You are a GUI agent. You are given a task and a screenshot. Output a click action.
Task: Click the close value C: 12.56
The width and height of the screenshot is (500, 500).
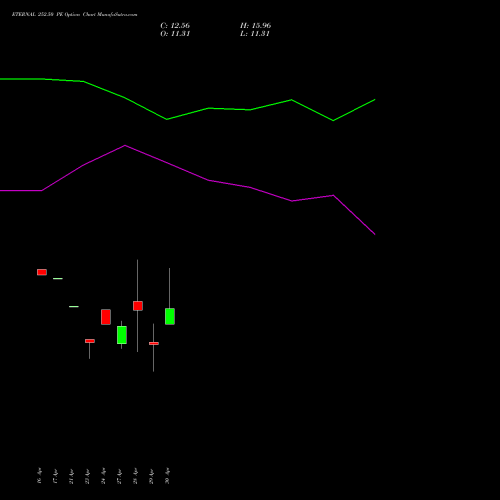point(175,26)
